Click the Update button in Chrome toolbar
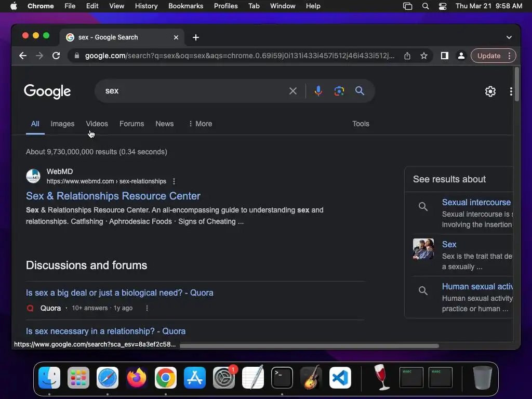This screenshot has height=399, width=532. pyautogui.click(x=489, y=56)
